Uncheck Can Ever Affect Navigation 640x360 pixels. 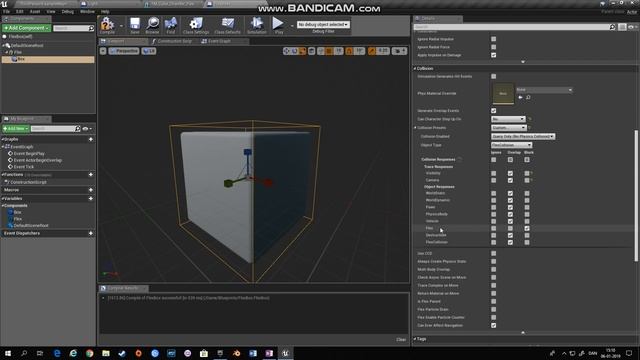493,325
